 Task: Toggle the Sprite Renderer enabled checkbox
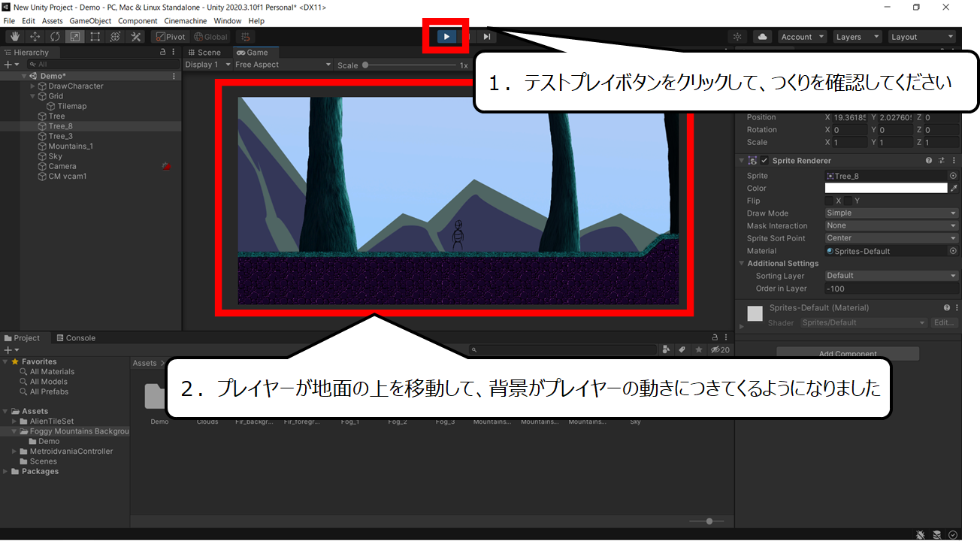[764, 160]
